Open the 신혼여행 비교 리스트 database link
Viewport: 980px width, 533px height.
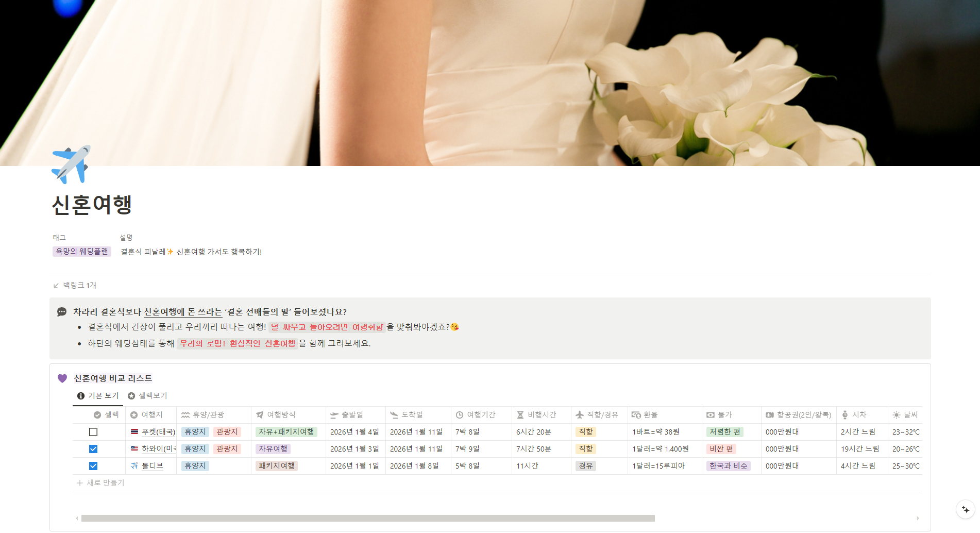[113, 378]
